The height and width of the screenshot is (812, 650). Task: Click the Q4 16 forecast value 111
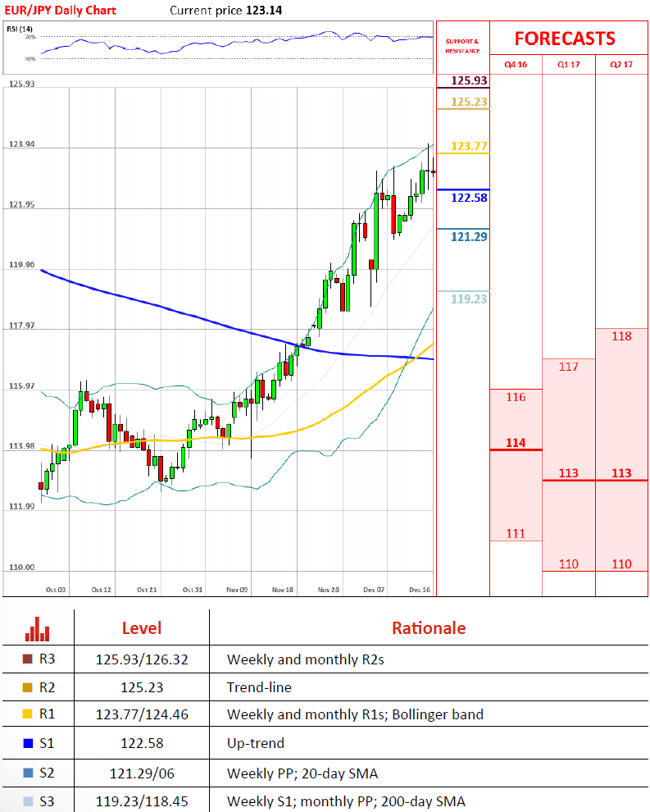pos(516,533)
